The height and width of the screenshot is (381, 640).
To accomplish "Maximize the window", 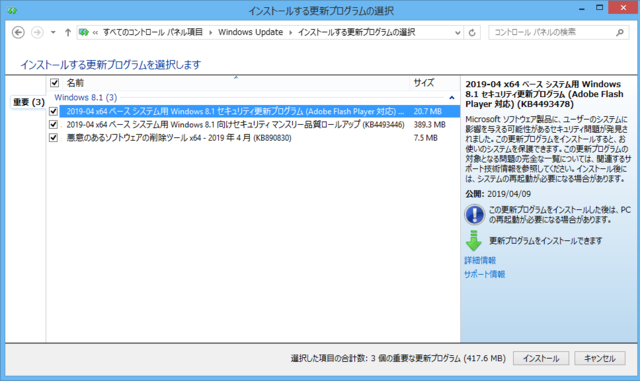I will tap(599, 8).
